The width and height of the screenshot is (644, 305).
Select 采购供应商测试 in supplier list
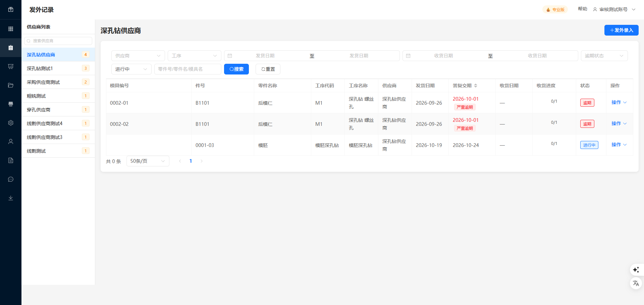(x=58, y=82)
